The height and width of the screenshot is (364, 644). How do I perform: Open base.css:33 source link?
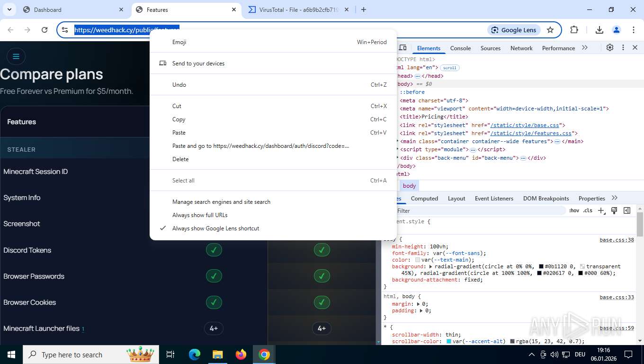click(617, 297)
